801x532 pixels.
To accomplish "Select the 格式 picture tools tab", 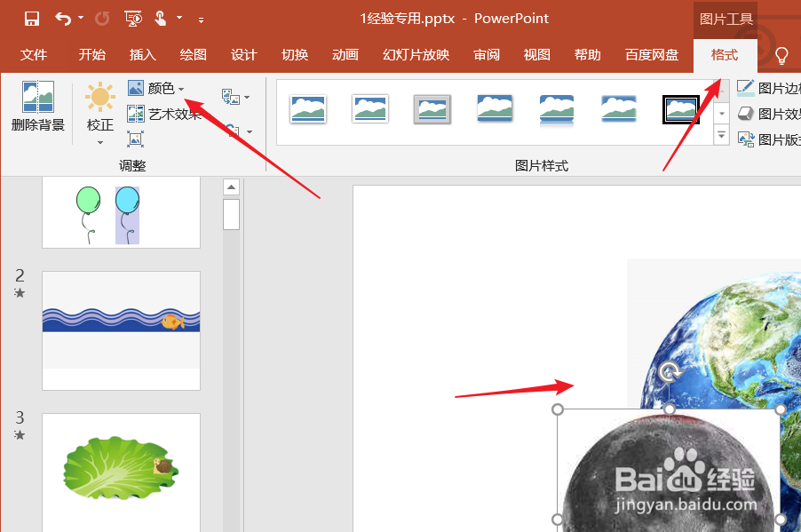I will coord(725,55).
